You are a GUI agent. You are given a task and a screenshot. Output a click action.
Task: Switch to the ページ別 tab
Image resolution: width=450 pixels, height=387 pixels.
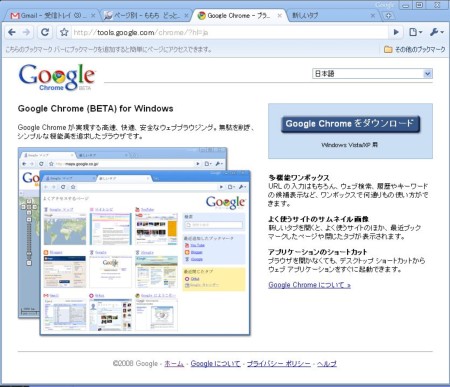click(x=145, y=16)
